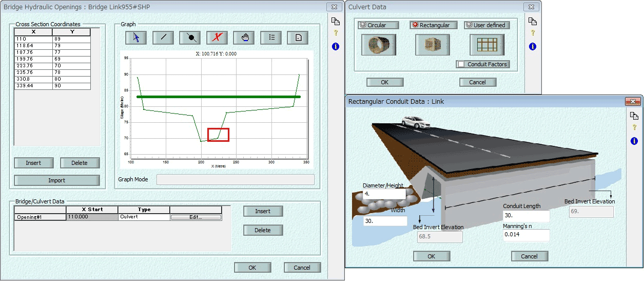Click copy icon in Bridge Hydraulic Openings window

coord(336,21)
